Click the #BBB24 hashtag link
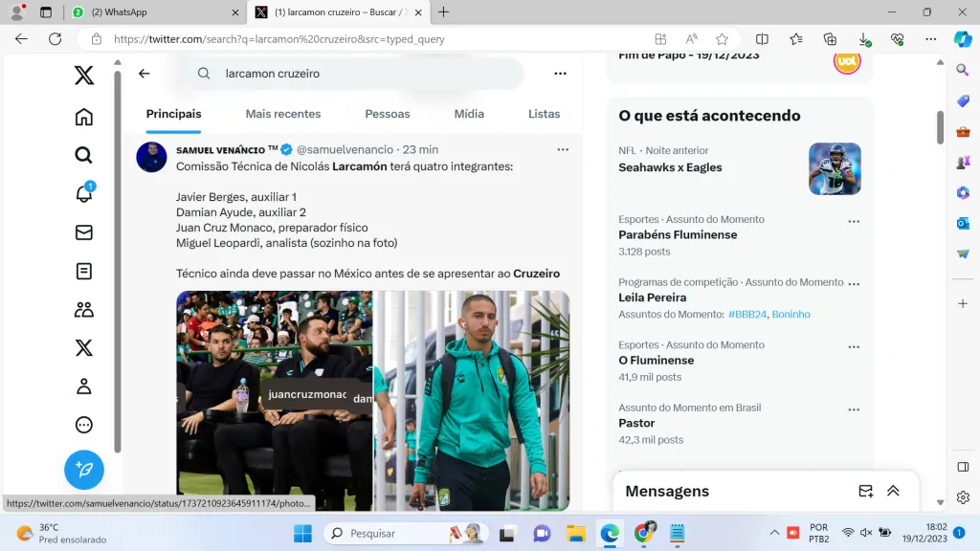 746,315
